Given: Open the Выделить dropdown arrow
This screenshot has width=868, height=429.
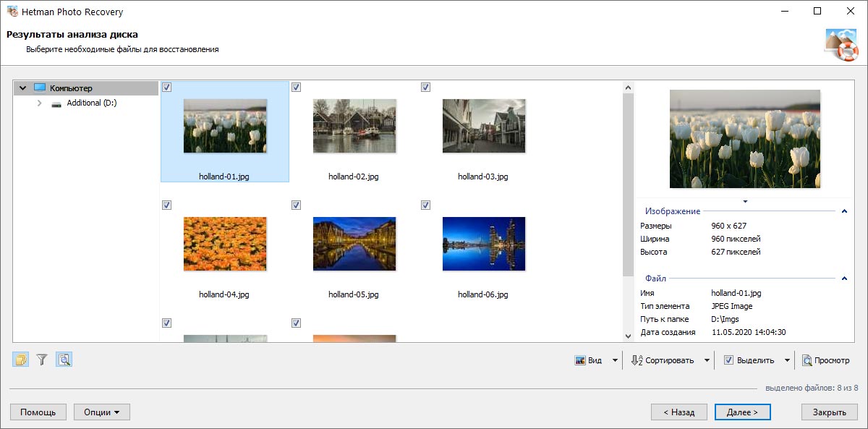Looking at the screenshot, I should pyautogui.click(x=787, y=360).
